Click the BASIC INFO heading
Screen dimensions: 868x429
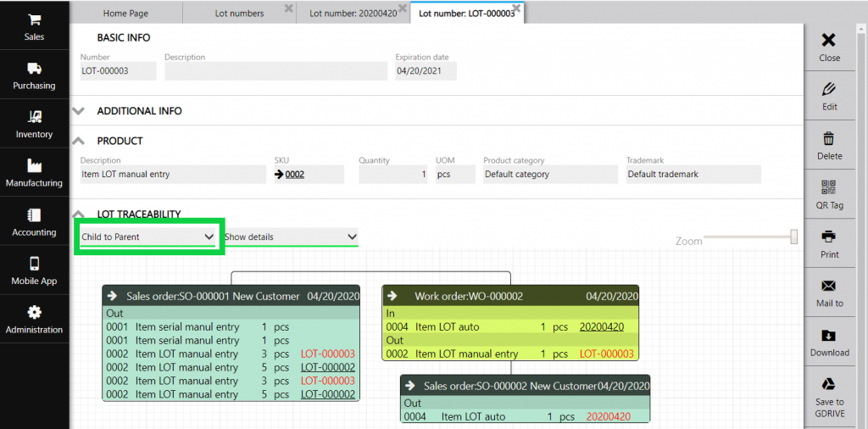coord(124,38)
